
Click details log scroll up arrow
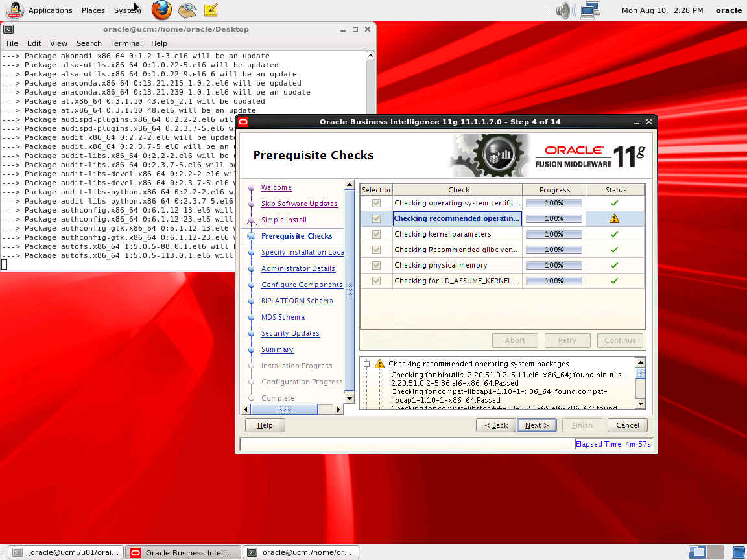(x=640, y=363)
